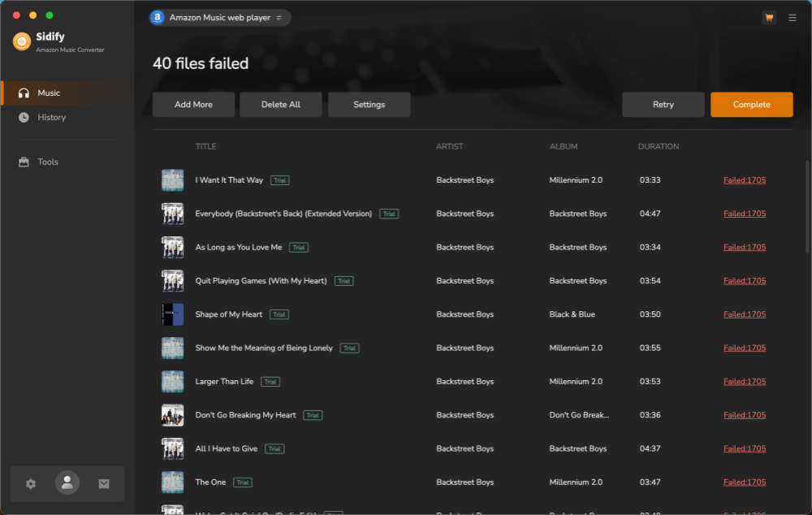Screen dimensions: 812x515
Task: Switch source via Amazon Music web player selector
Action: [x=220, y=18]
